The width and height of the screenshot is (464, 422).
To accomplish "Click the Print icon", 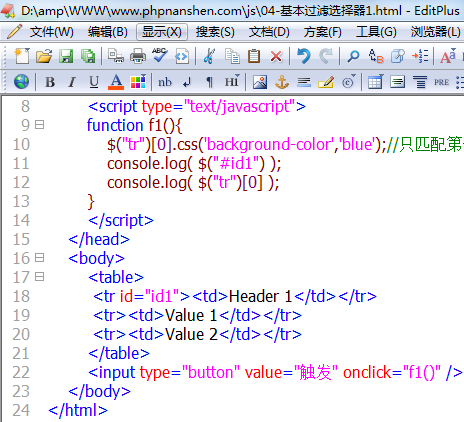I will click(x=138, y=56).
